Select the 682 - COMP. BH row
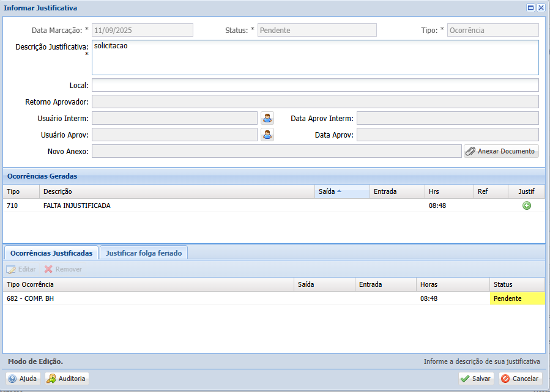 tap(274, 298)
